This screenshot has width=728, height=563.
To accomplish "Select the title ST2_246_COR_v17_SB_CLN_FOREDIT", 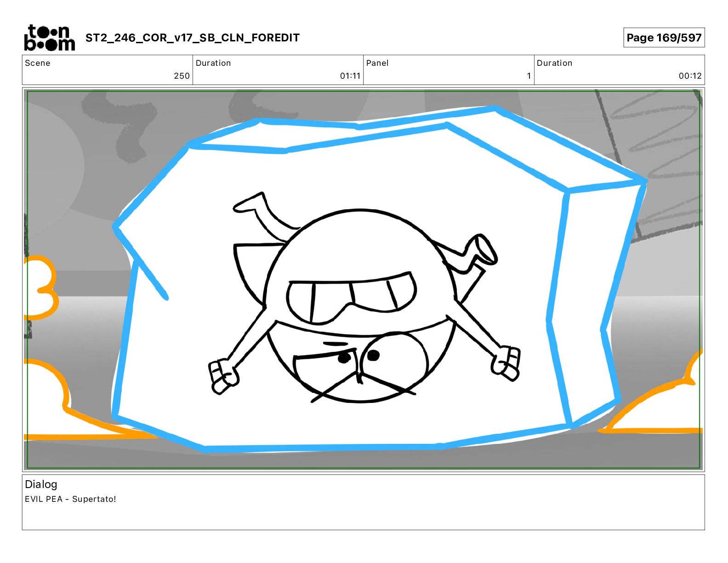I will click(x=193, y=38).
